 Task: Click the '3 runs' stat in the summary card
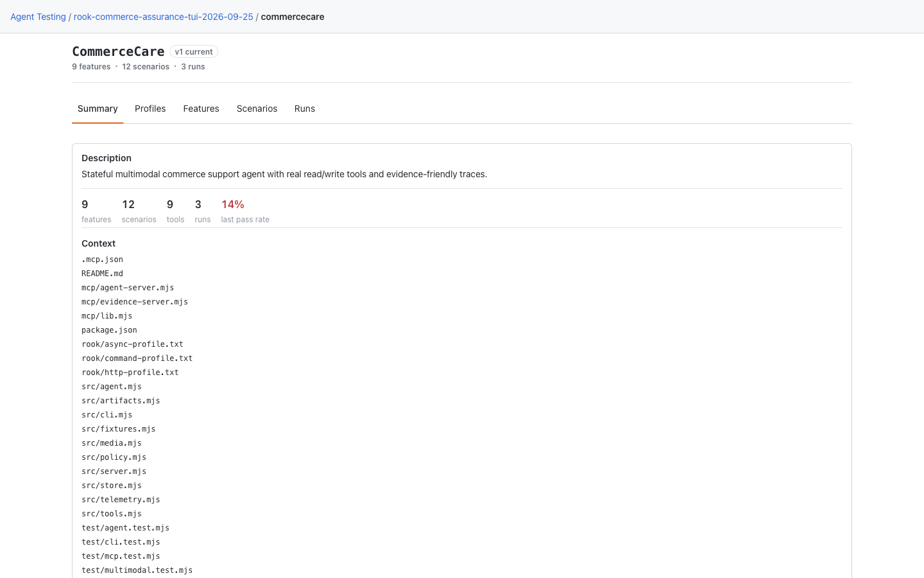click(203, 211)
